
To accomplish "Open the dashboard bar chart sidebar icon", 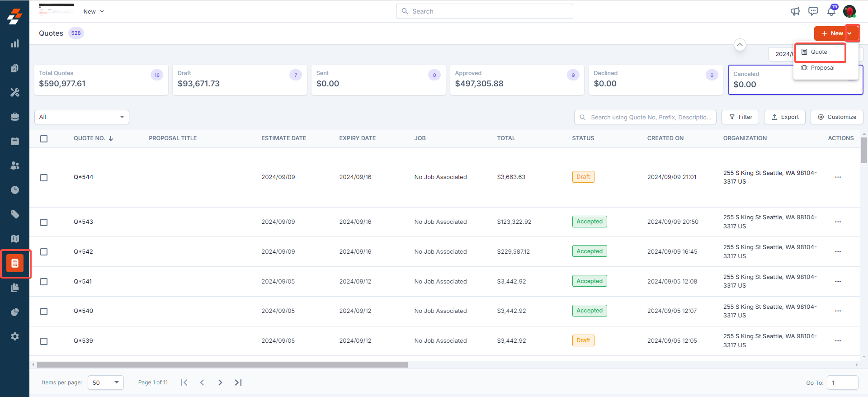I will click(x=15, y=43).
